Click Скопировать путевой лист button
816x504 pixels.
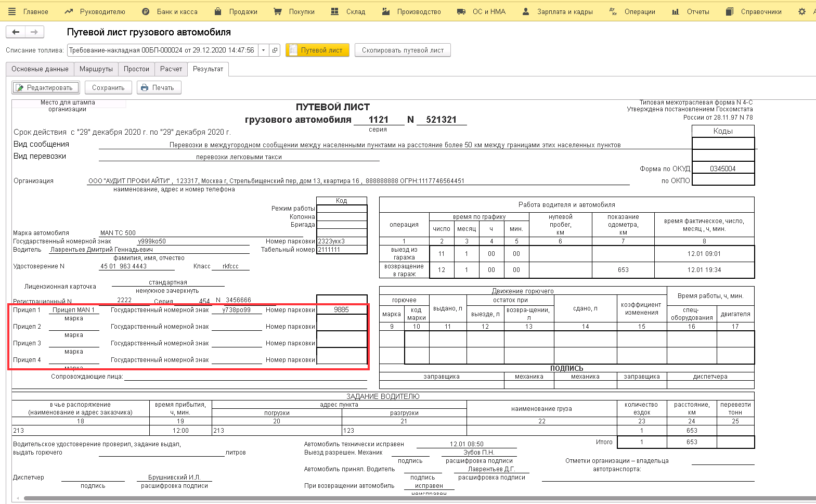(x=403, y=50)
